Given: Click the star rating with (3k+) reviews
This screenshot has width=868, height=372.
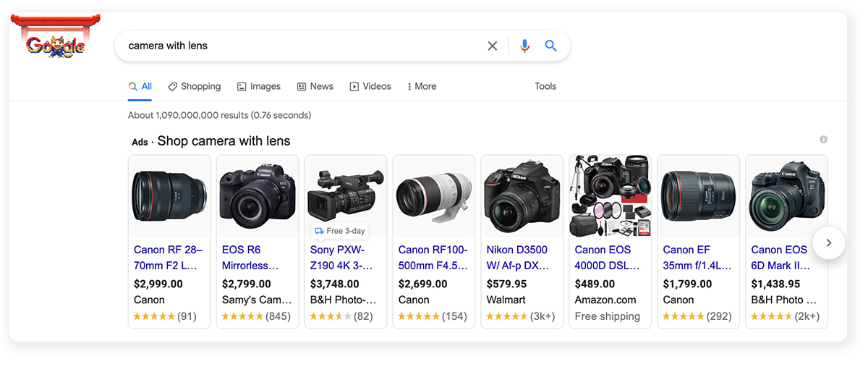Looking at the screenshot, I should [x=522, y=316].
